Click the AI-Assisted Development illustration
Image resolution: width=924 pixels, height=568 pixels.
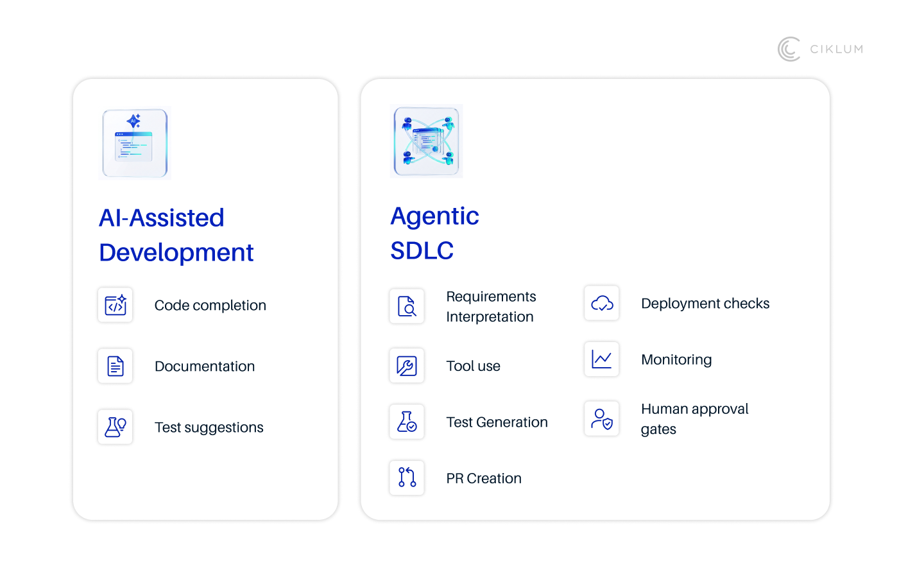coord(135,143)
